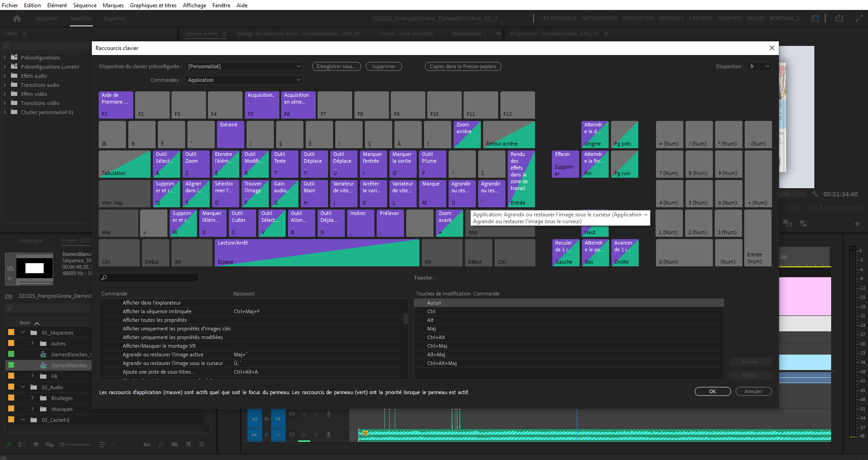
Task: Switch to the Exporter tab
Action: click(x=115, y=19)
